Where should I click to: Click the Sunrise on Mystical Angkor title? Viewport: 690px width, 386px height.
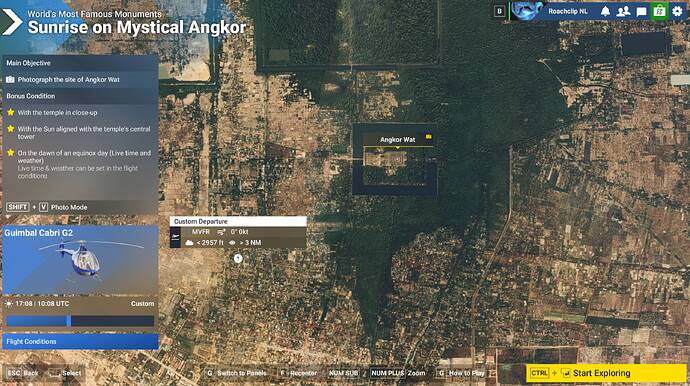point(137,27)
